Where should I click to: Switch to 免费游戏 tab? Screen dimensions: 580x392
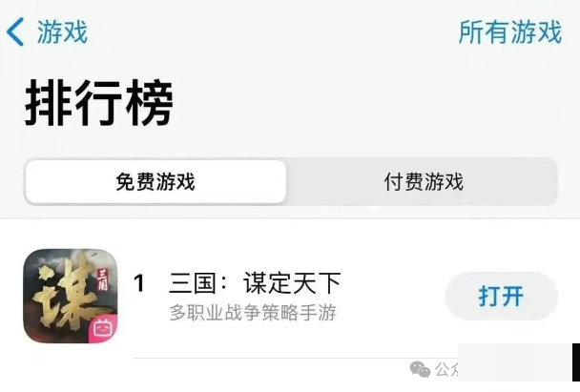pyautogui.click(x=155, y=181)
